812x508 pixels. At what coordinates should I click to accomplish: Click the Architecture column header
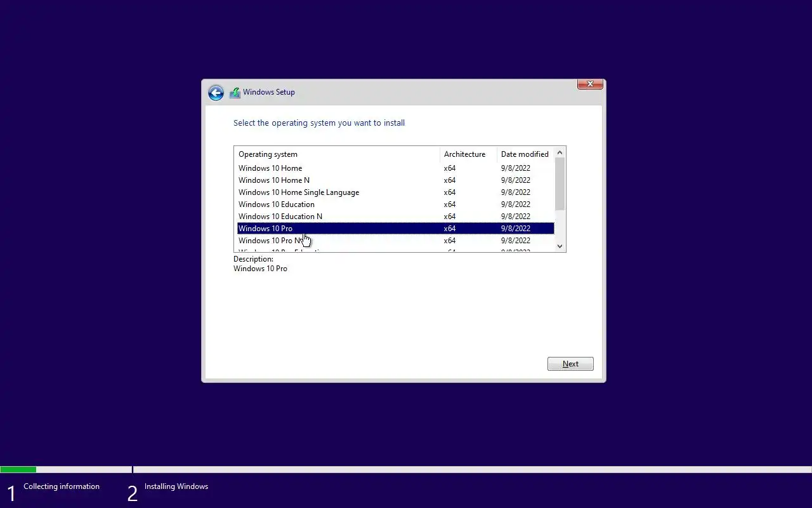click(468, 154)
